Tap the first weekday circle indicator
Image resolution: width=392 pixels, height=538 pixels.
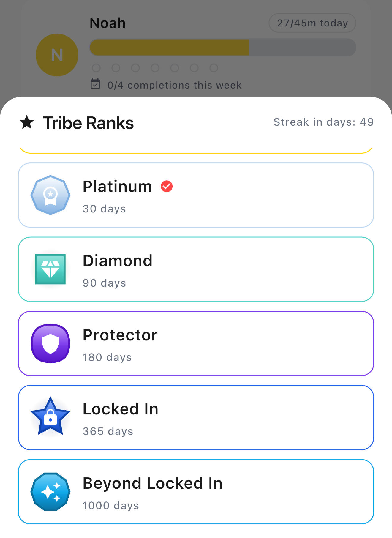(96, 68)
